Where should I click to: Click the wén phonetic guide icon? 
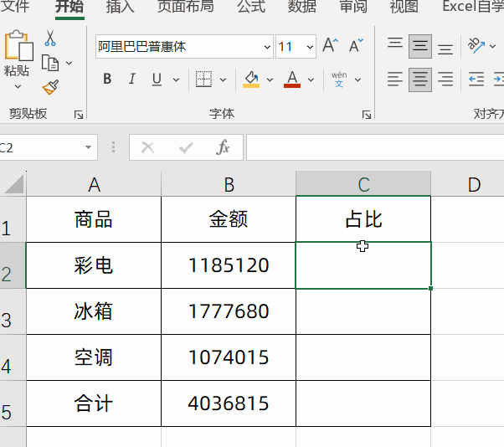pyautogui.click(x=339, y=80)
